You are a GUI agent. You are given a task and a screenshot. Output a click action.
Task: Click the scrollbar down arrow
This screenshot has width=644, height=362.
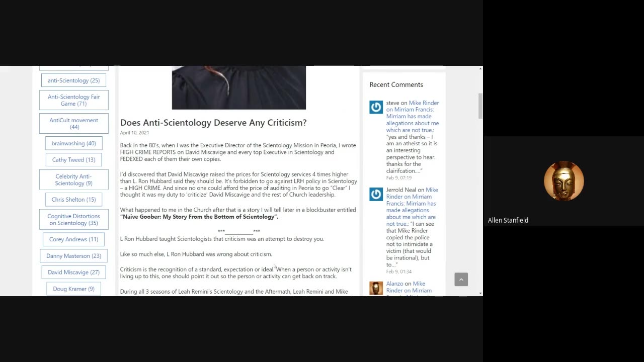[480, 293]
